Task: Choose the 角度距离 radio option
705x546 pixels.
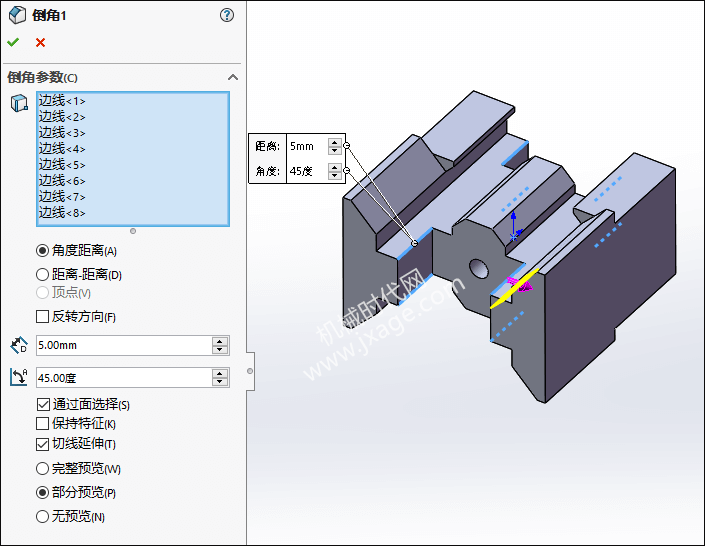Action: click(42, 251)
